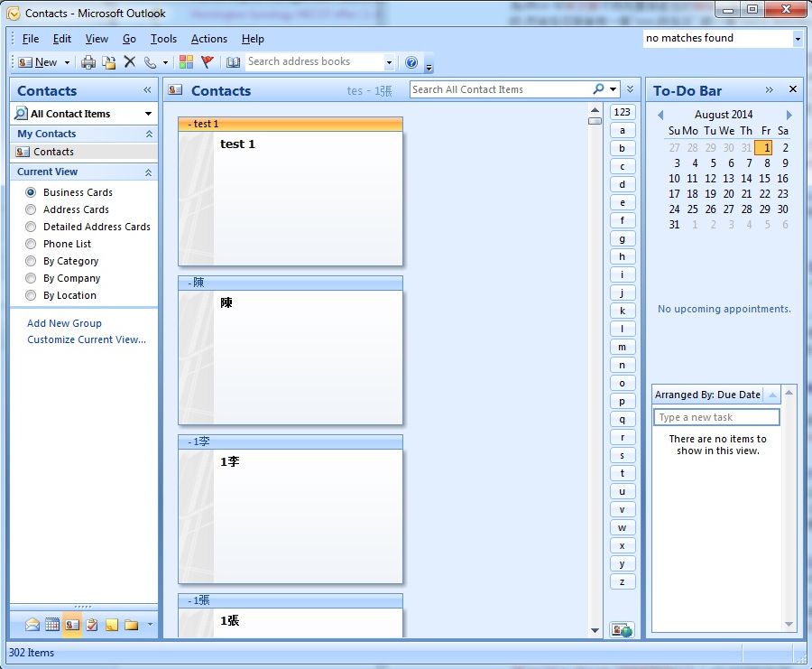812x669 pixels.
Task: Open Categorize colored squares icon
Action: 186,62
